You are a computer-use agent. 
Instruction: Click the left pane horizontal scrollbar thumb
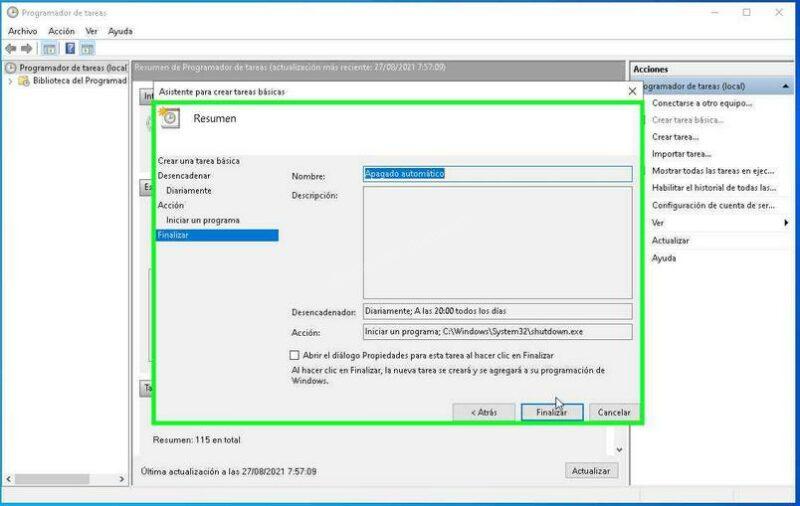(x=52, y=479)
